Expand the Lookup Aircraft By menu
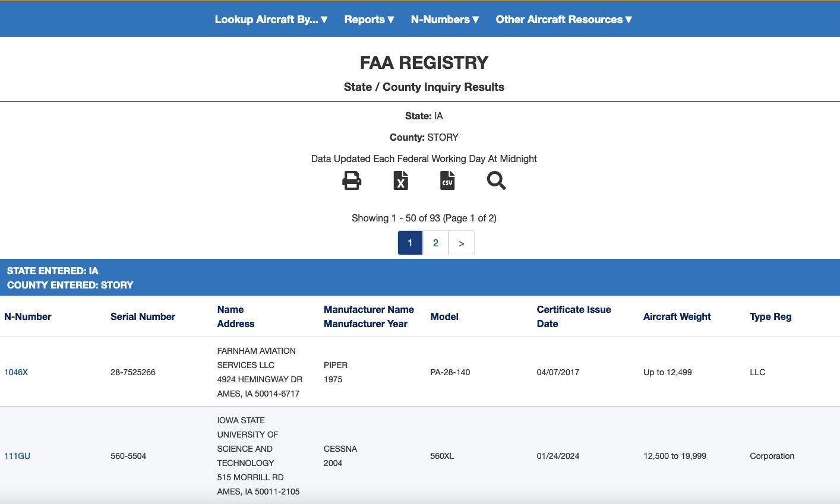 click(271, 20)
